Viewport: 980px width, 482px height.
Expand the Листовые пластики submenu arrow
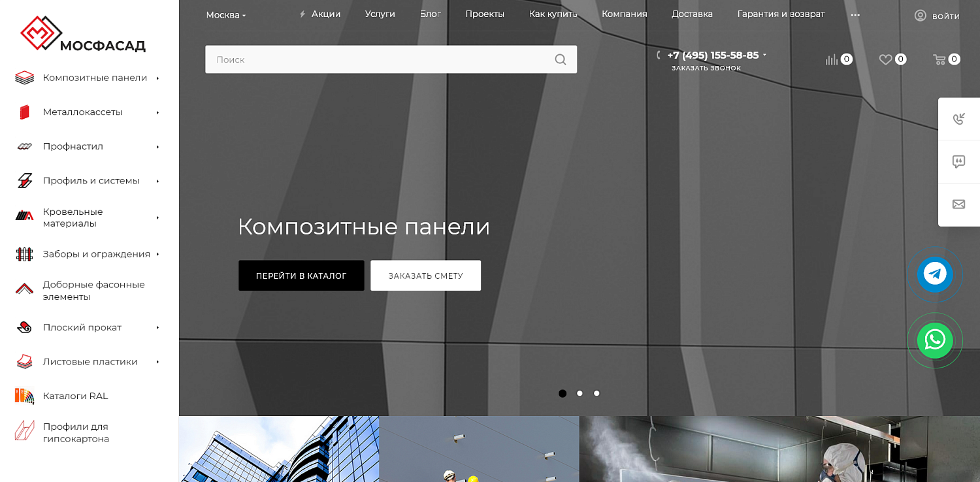pyautogui.click(x=157, y=362)
